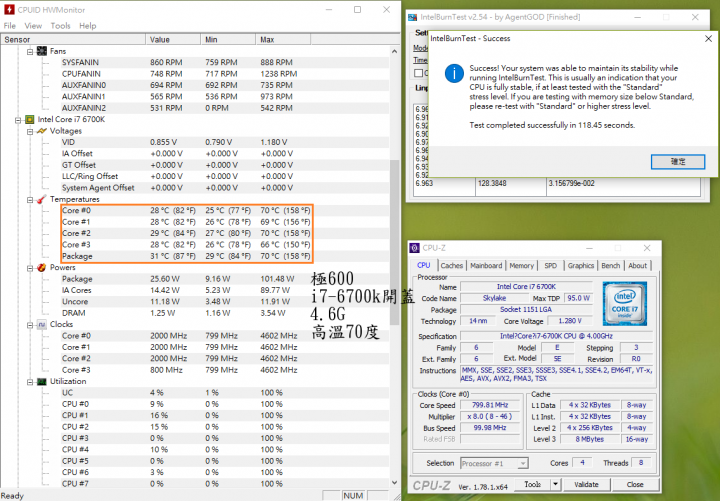Open the Tools menu in HWMonitor

coord(61,26)
